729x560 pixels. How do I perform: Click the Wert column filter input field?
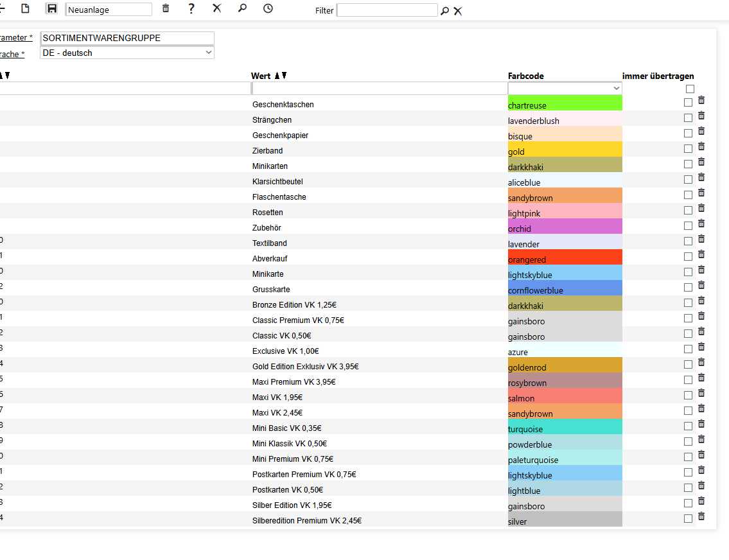(x=379, y=89)
